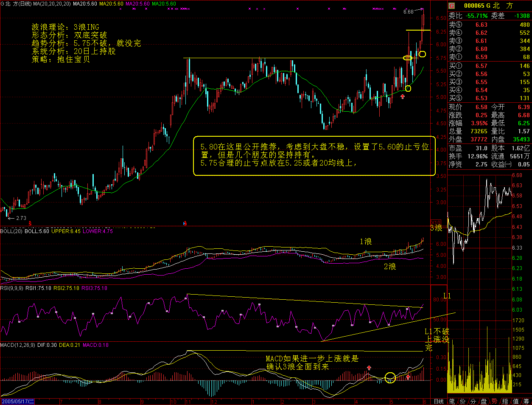Viewport: 532px width, 405px height.
Task: Click the 2.73 low price label on chart
Action: click(x=21, y=218)
